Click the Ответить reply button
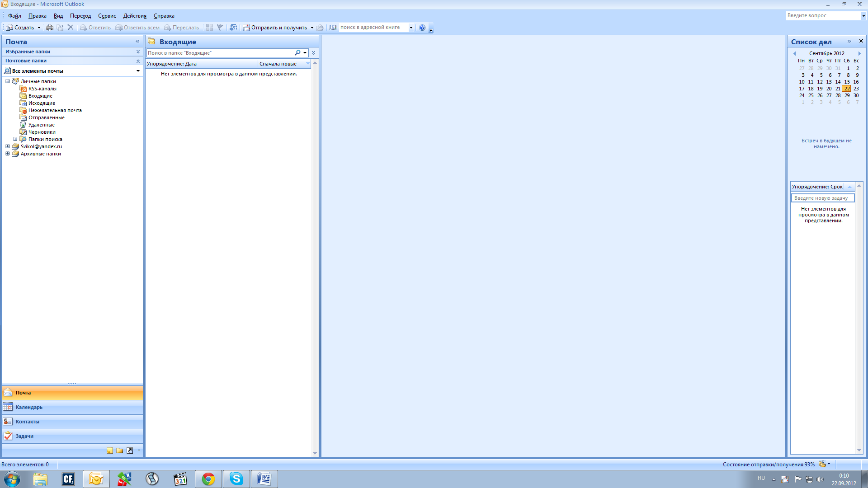The width and height of the screenshot is (868, 488). point(95,28)
